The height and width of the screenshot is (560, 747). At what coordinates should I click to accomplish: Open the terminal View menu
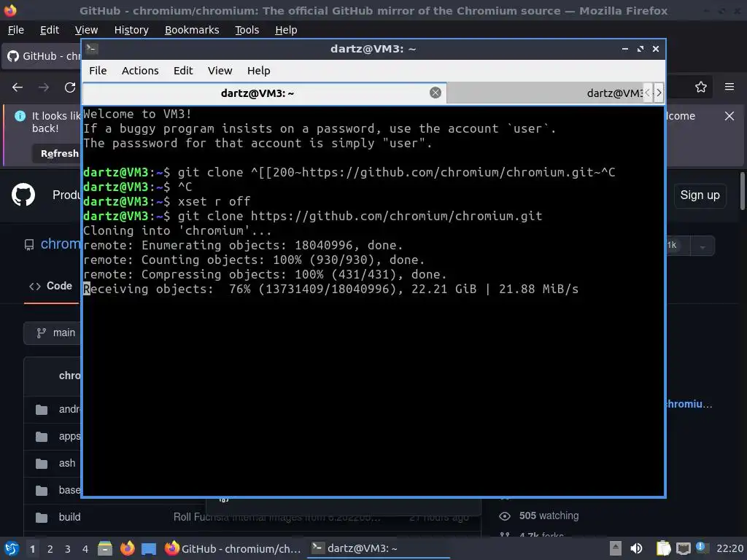pos(220,71)
